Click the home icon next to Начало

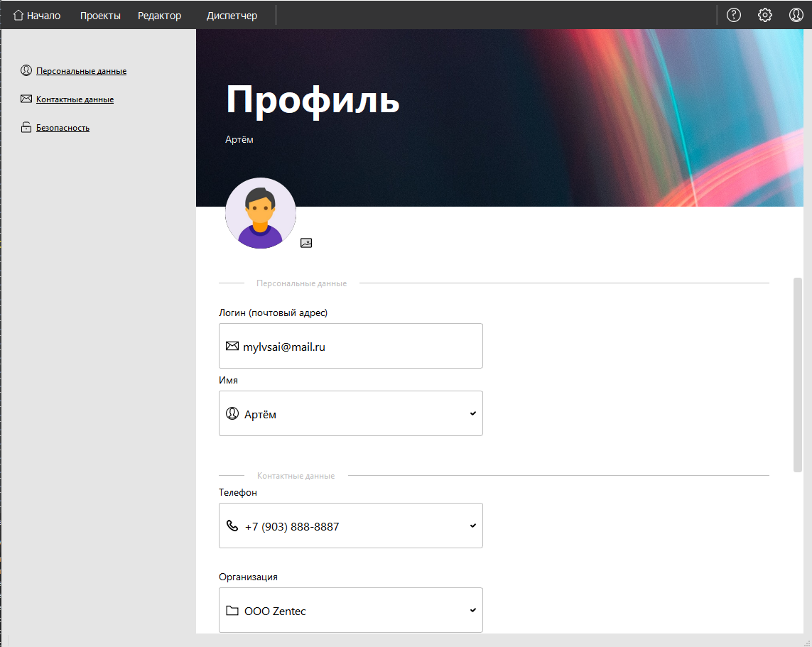click(17, 14)
